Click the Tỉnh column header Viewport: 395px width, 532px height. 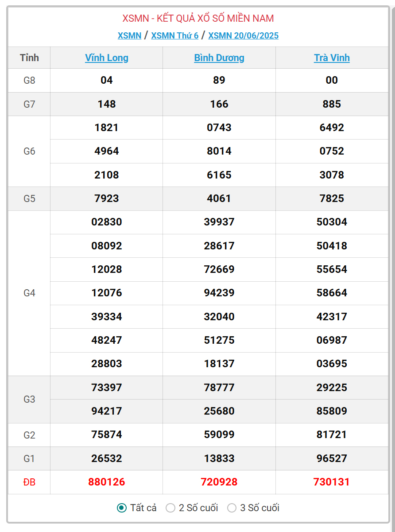pyautogui.click(x=29, y=58)
